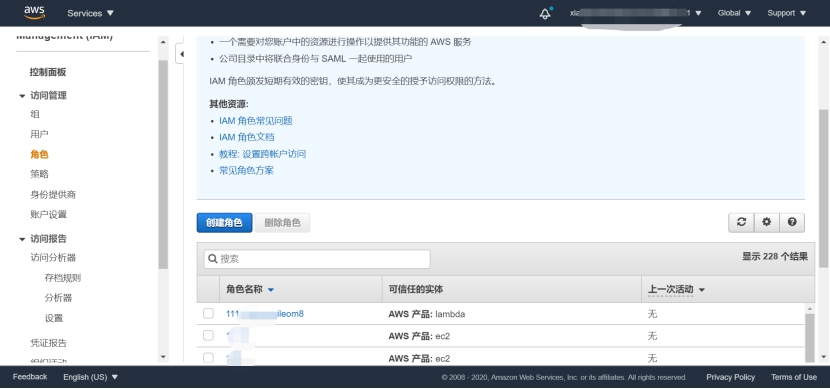Viewport: 830px width, 389px height.
Task: Sort by 角色名称 column arrow
Action: pyautogui.click(x=271, y=290)
